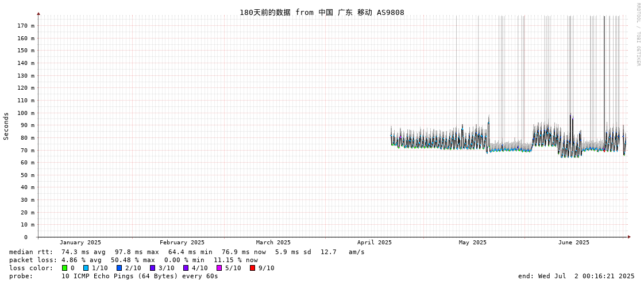Click the '97.8 ms max' value

pos(137,252)
